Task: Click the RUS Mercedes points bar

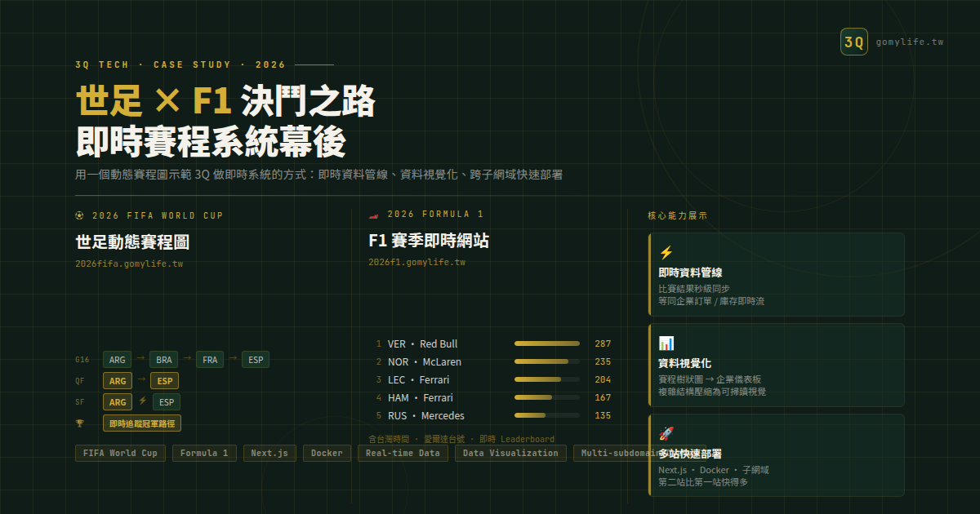Action: point(547,415)
